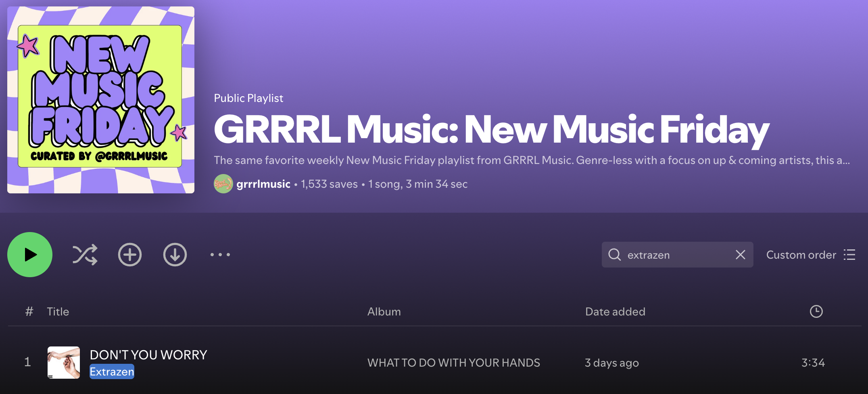Click the grrrlmusic profile avatar
Screen dimensions: 868x394
223,184
